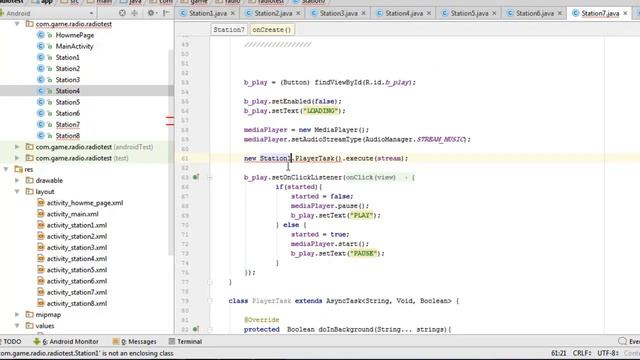
Task: Select activity_station4.xml layout file
Action: [77, 258]
